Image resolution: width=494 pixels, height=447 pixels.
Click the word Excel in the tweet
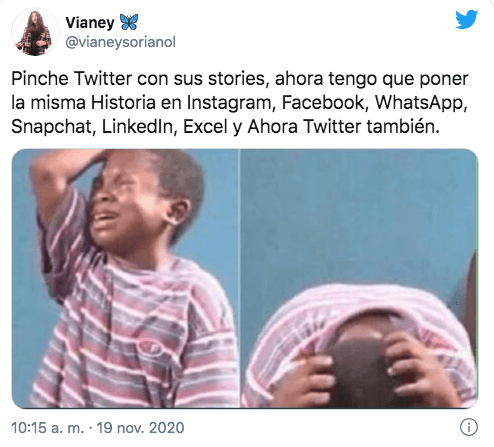tap(204, 126)
